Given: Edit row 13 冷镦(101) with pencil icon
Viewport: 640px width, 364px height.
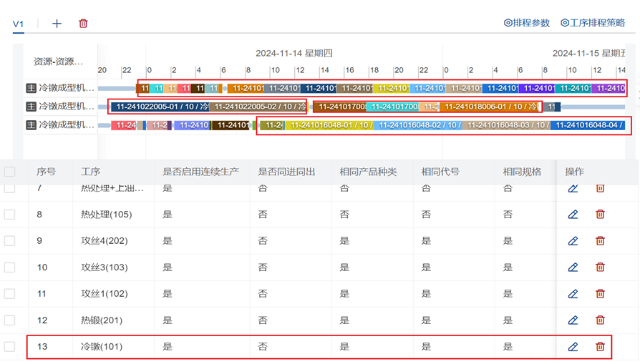Looking at the screenshot, I should [x=573, y=347].
